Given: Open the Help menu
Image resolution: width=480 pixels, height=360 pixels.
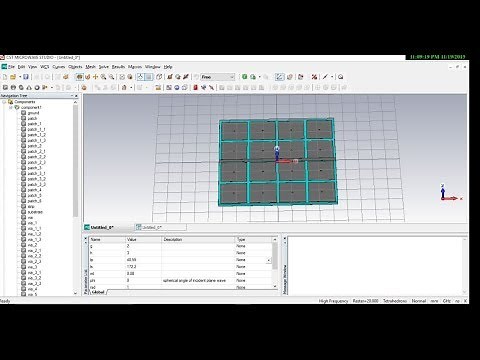Looking at the screenshot, I should (168, 67).
